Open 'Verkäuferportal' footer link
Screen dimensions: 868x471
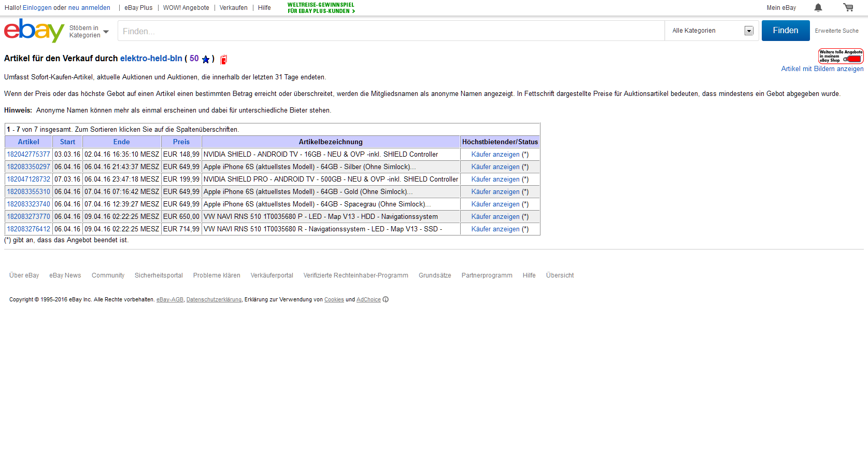point(272,275)
